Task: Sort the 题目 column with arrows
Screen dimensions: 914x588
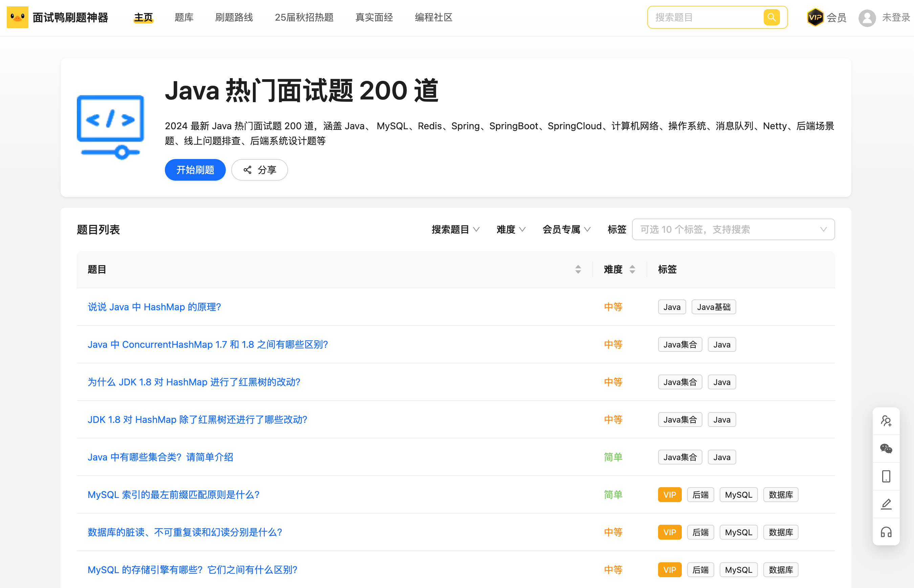Action: point(578,269)
